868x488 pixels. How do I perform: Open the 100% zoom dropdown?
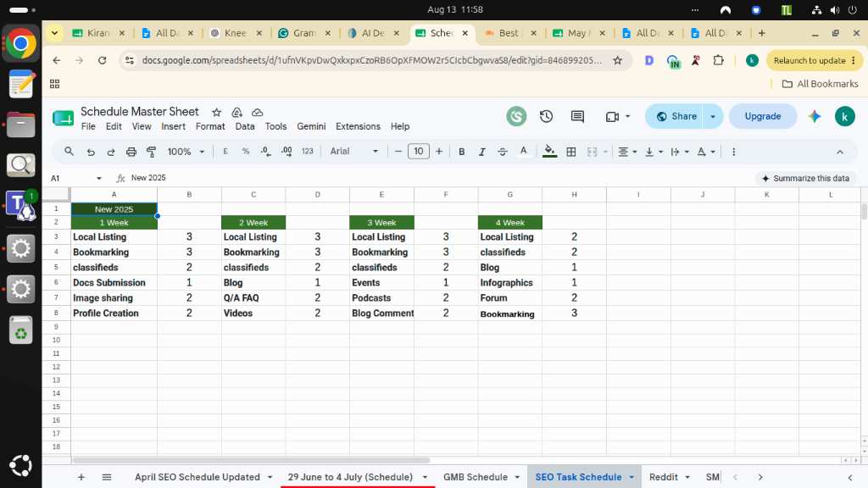(x=186, y=152)
